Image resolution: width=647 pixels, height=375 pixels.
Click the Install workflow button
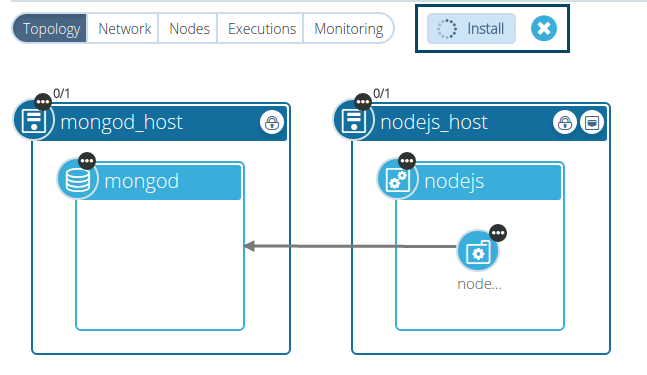point(471,28)
